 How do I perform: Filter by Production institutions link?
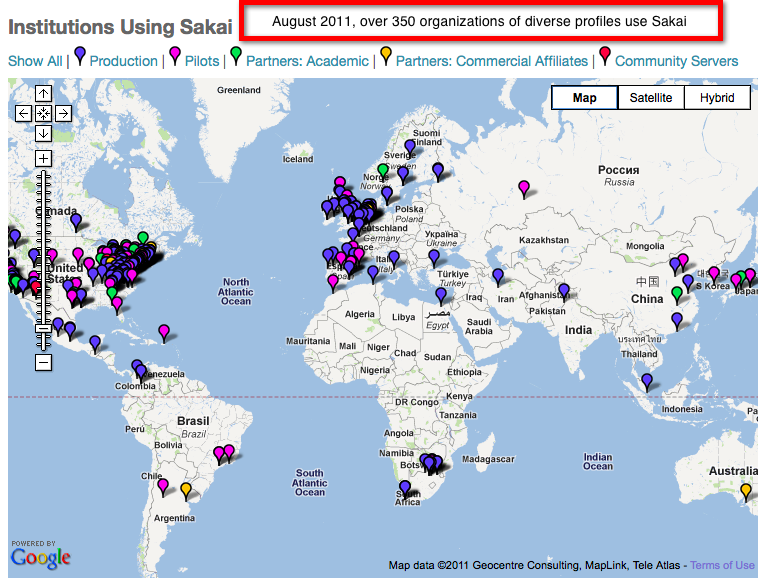coord(124,61)
